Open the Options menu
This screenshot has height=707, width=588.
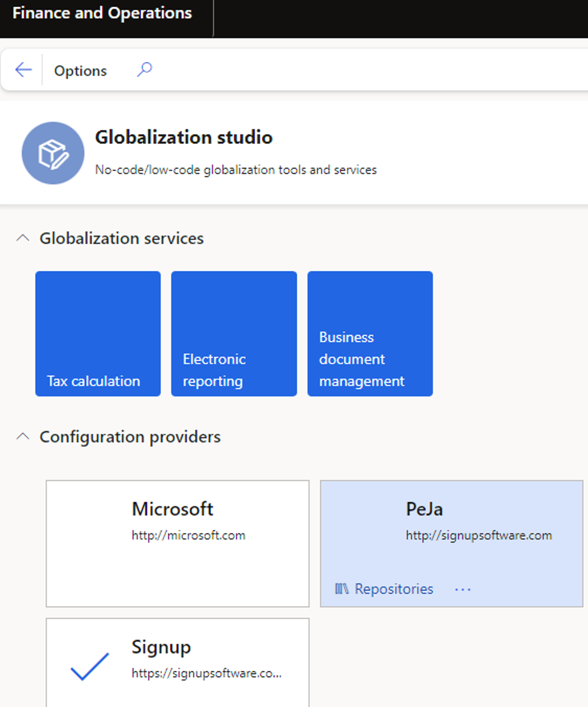[80, 71]
